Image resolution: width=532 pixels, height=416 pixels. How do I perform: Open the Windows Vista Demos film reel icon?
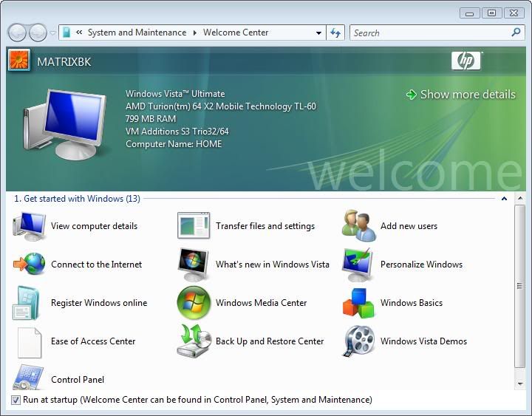coord(359,341)
